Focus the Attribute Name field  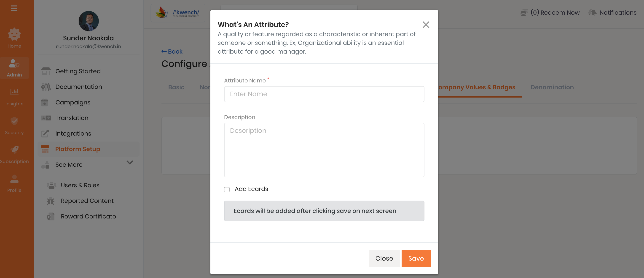tap(324, 94)
